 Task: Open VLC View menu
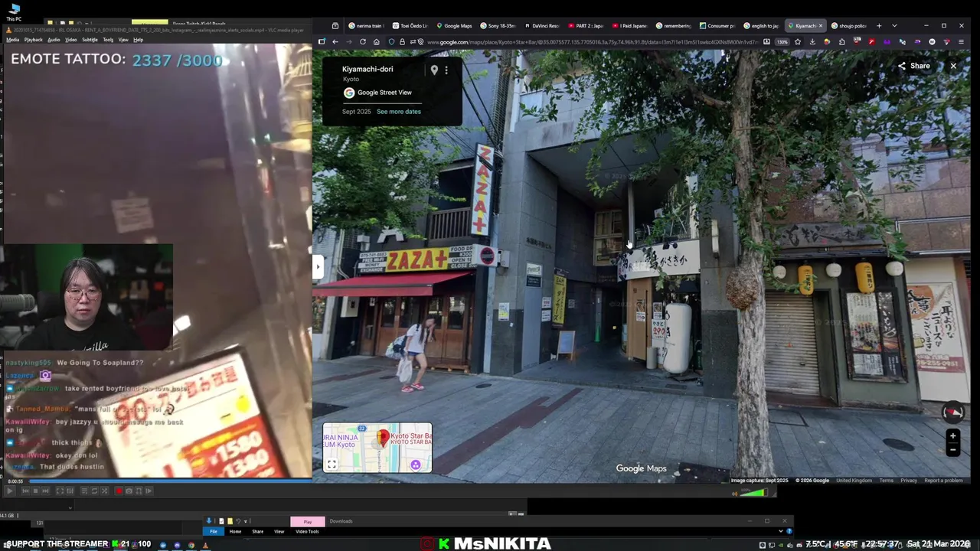tap(123, 40)
